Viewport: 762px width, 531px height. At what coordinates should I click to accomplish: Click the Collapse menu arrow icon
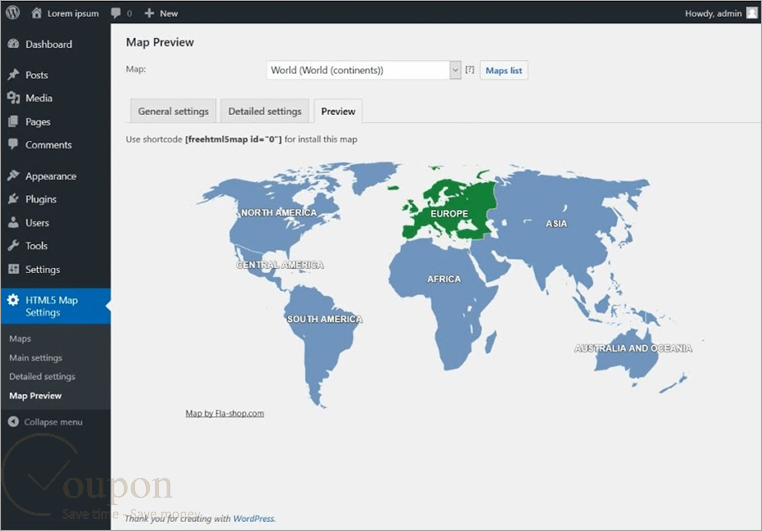click(13, 422)
